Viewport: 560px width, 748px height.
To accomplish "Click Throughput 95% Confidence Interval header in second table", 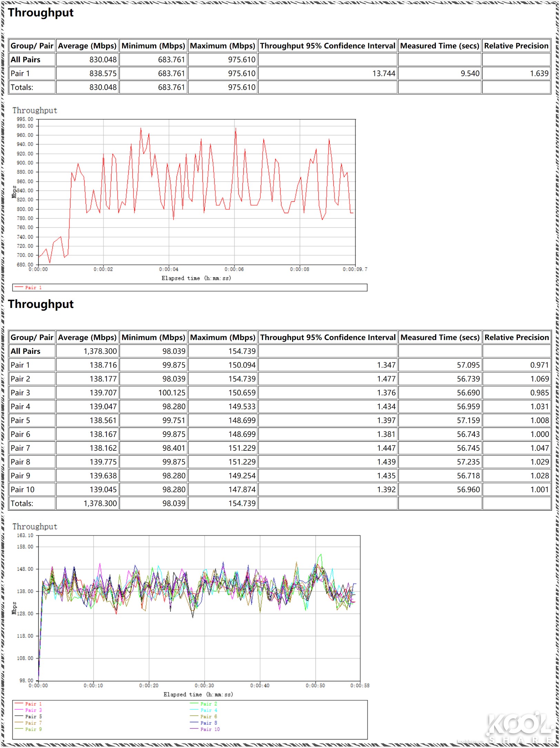I will (x=328, y=337).
